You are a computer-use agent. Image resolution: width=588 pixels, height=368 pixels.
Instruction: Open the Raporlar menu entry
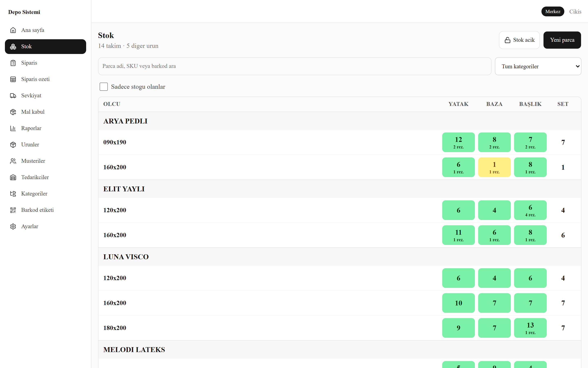click(46, 128)
